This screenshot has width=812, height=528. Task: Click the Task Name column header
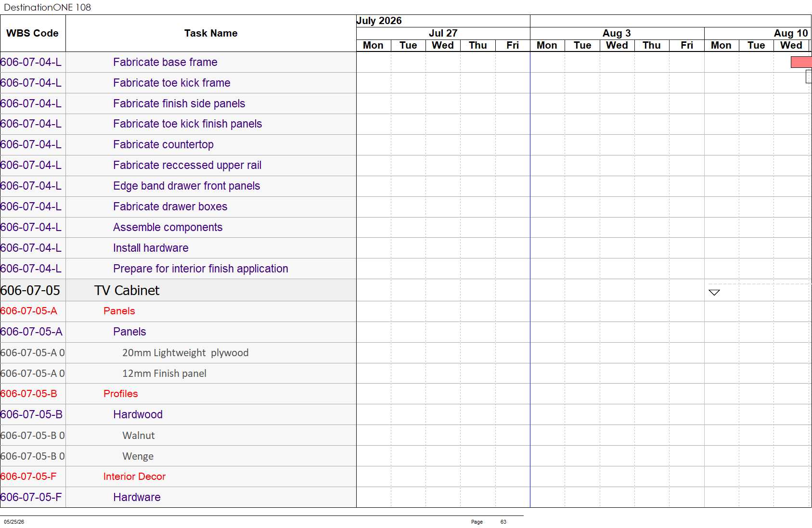pos(211,33)
